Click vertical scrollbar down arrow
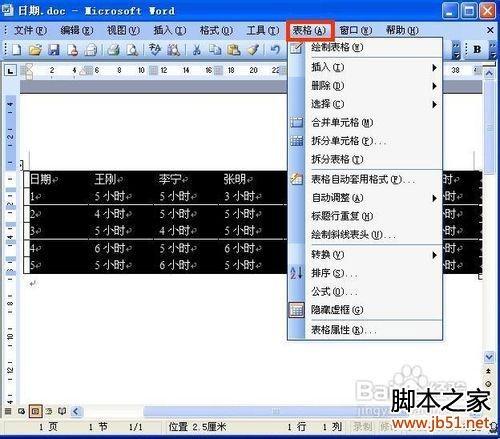 [489, 357]
